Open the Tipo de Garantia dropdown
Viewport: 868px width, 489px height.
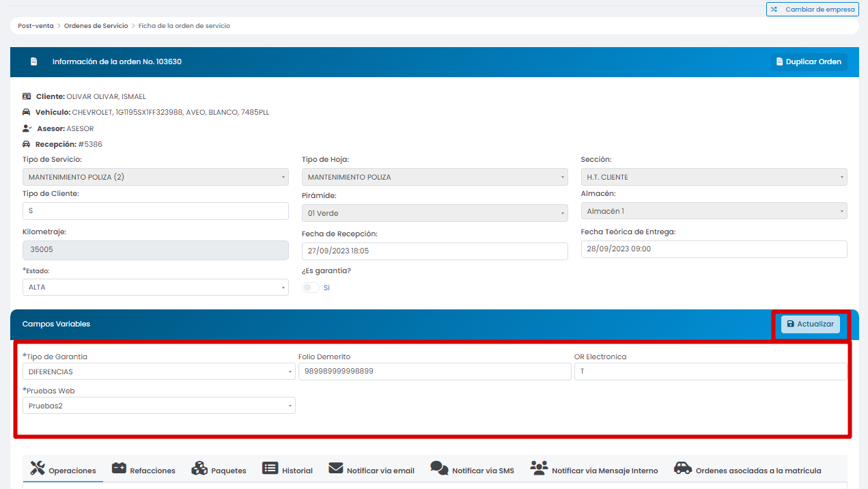(x=158, y=372)
